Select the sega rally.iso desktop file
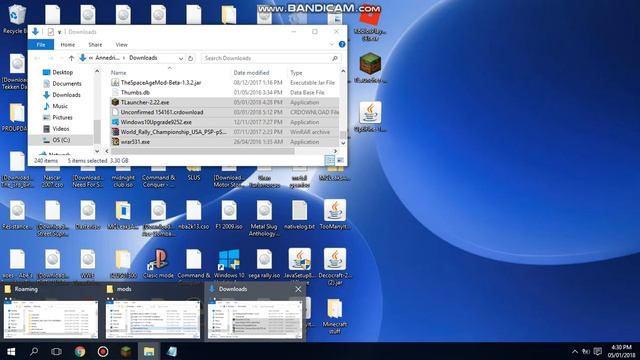The image size is (640, 360). (x=264, y=264)
